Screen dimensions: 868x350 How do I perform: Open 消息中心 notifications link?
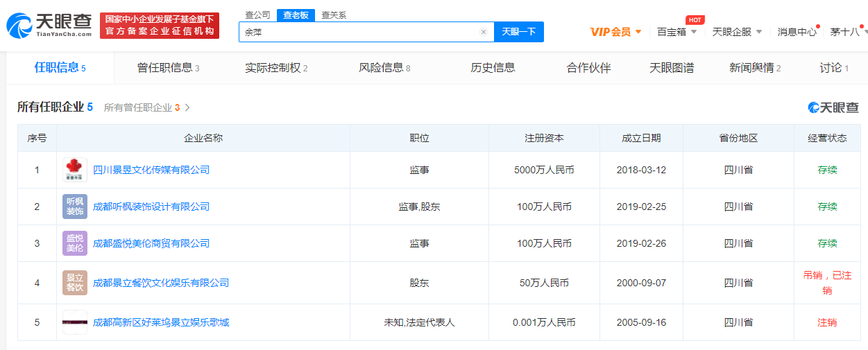797,32
